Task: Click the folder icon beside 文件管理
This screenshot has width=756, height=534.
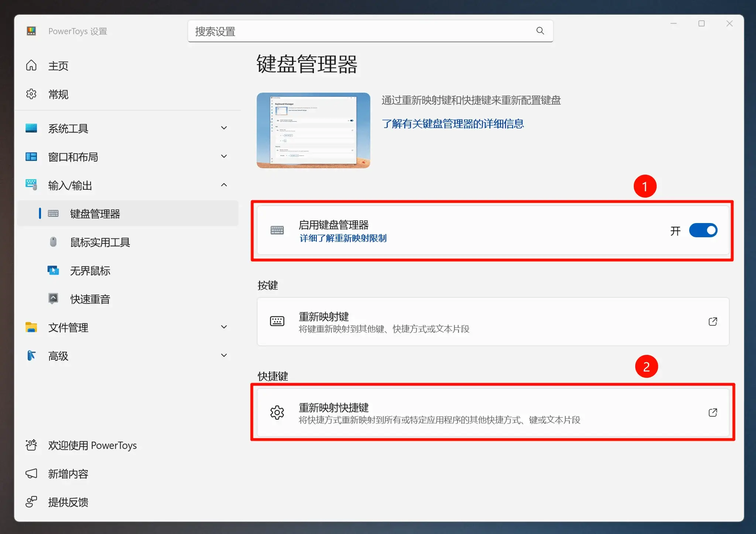Action: pos(31,327)
